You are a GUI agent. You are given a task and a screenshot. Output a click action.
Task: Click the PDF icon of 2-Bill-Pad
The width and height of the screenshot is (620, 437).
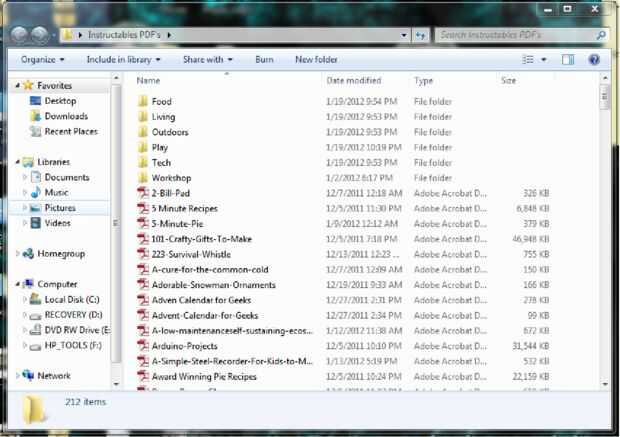[x=143, y=193]
